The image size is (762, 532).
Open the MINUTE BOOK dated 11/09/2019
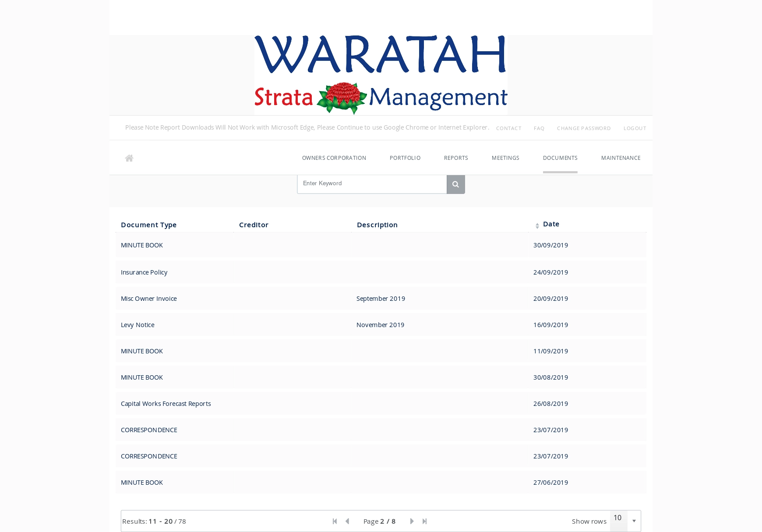(381, 351)
